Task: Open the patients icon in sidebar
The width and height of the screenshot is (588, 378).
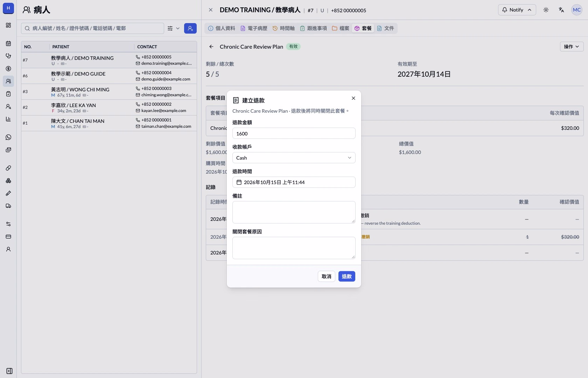Action: (x=8, y=81)
